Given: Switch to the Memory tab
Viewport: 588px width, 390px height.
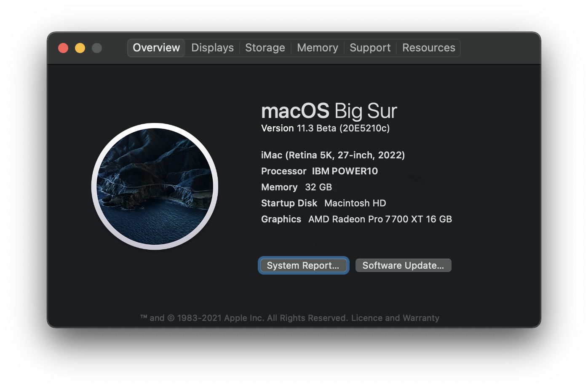Looking at the screenshot, I should (x=318, y=48).
